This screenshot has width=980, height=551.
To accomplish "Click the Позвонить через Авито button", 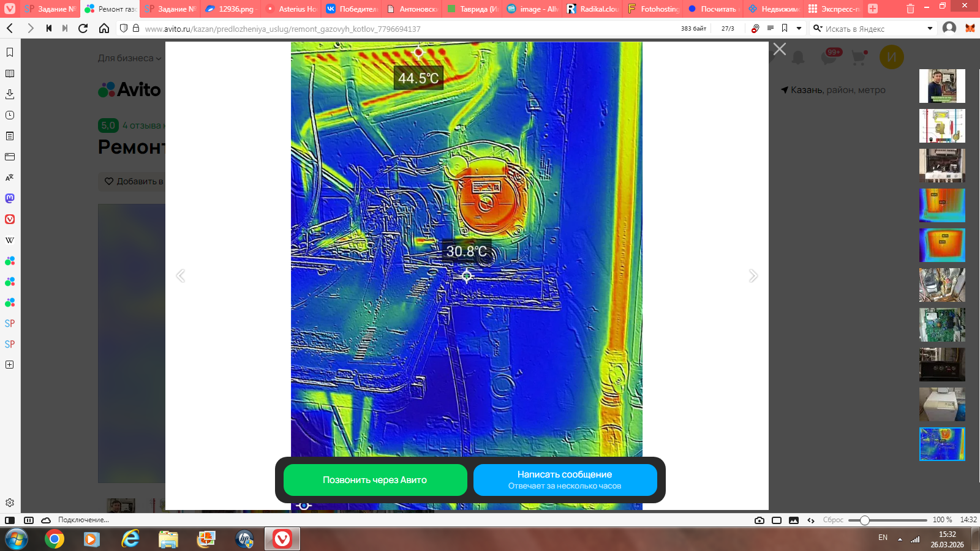I will coord(375,480).
